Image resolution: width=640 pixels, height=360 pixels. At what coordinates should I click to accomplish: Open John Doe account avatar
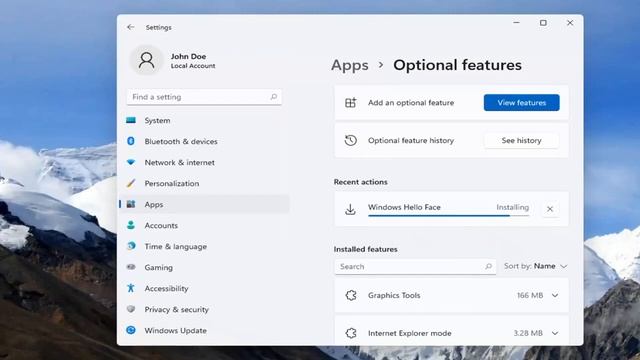point(146,60)
